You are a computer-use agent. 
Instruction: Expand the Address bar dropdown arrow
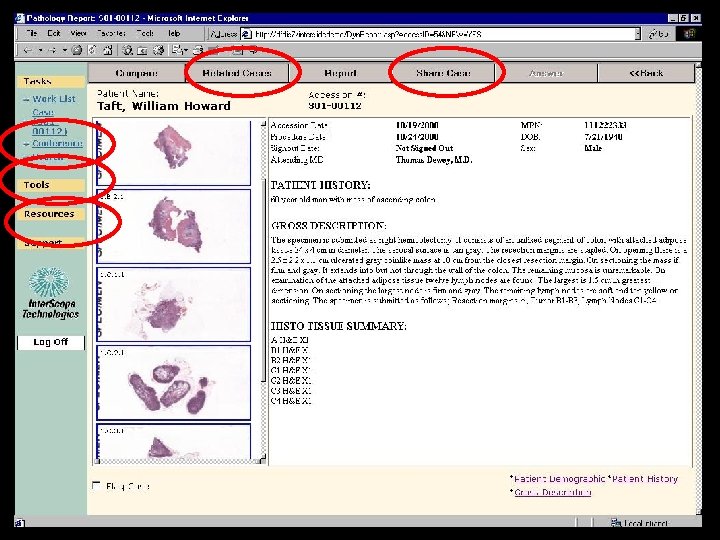tap(637, 34)
